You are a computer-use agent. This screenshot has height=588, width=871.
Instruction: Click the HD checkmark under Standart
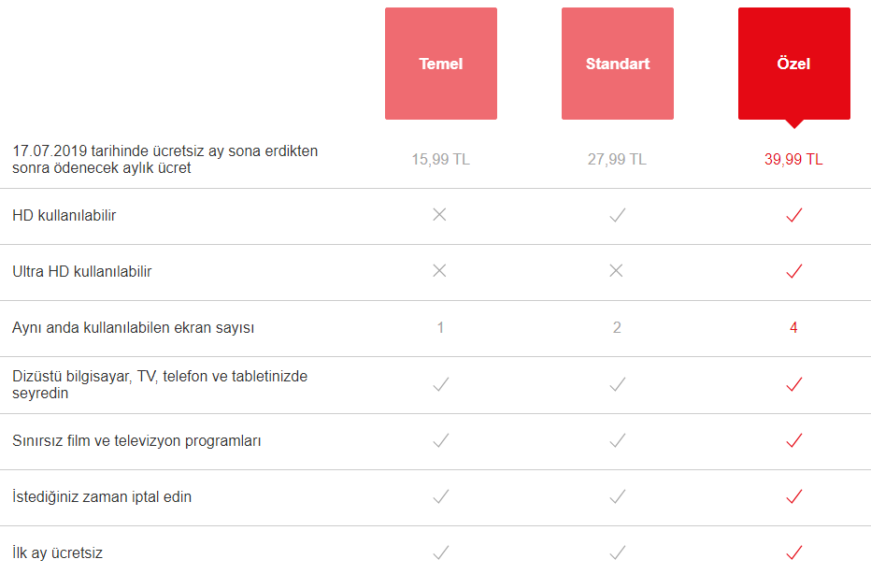click(x=617, y=215)
